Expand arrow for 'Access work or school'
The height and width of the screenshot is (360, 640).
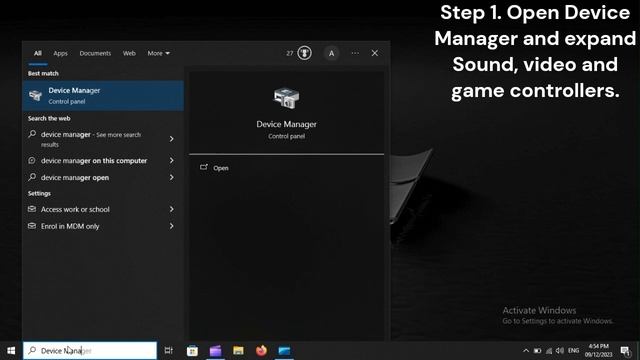172,209
